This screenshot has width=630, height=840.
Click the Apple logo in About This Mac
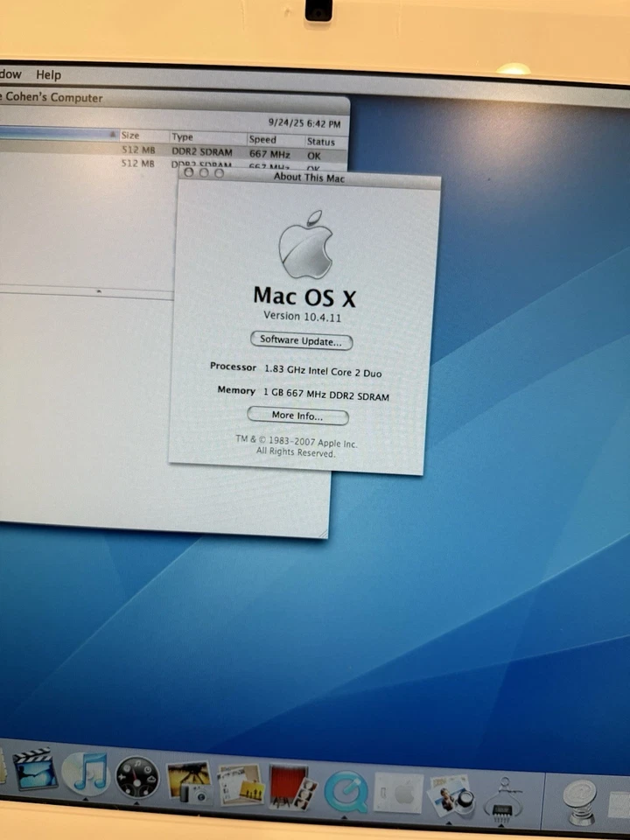click(x=306, y=245)
